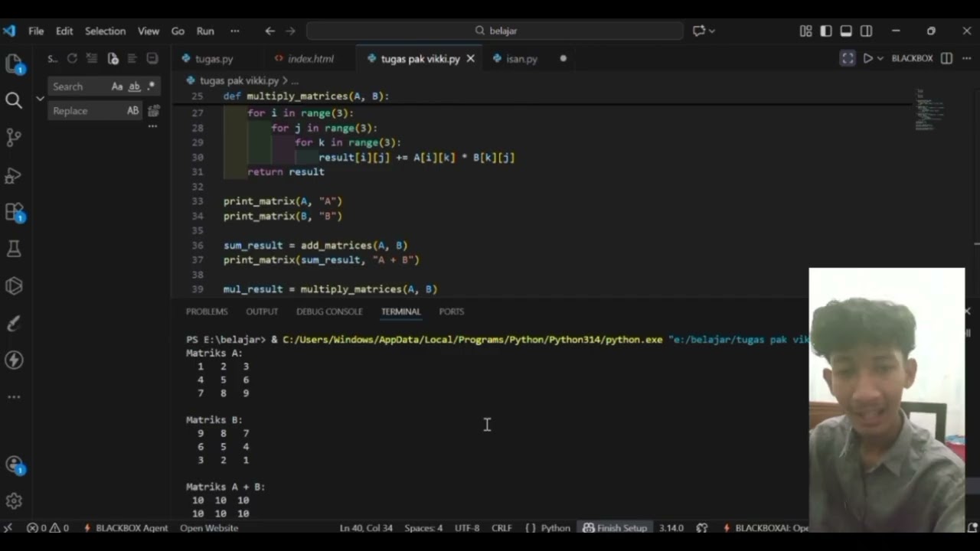Show additional views ellipsis in activity bar

click(14, 397)
